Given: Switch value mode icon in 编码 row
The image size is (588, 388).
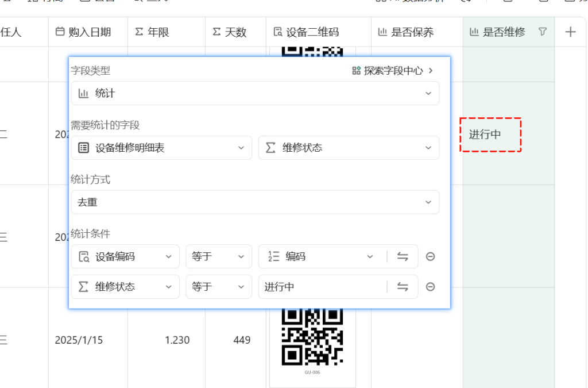Looking at the screenshot, I should pos(403,257).
